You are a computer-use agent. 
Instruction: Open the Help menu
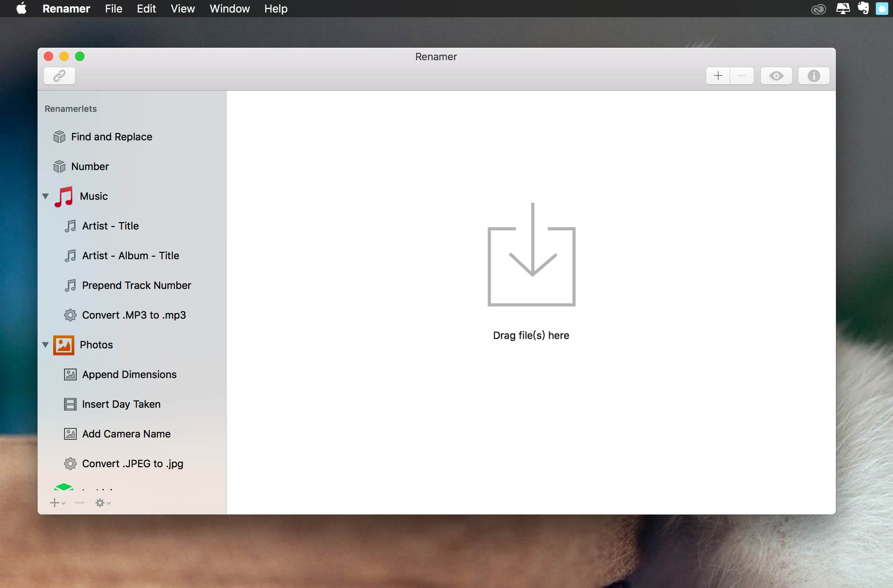point(276,9)
